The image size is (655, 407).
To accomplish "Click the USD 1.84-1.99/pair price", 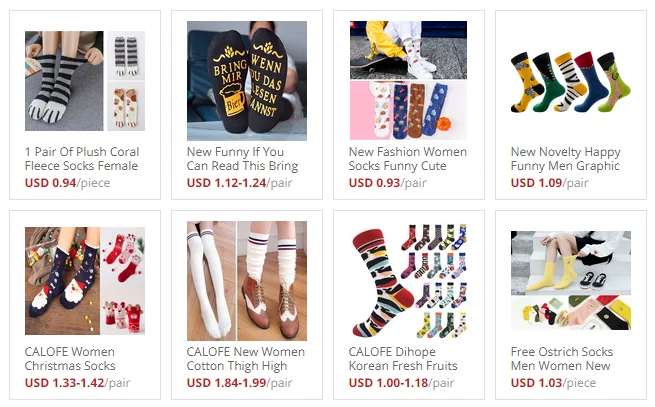I will click(x=239, y=383).
